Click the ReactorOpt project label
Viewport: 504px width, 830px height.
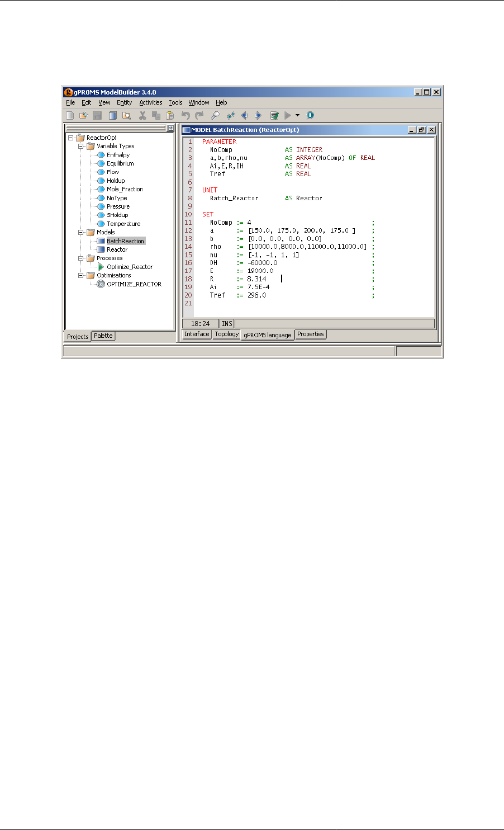[x=101, y=138]
